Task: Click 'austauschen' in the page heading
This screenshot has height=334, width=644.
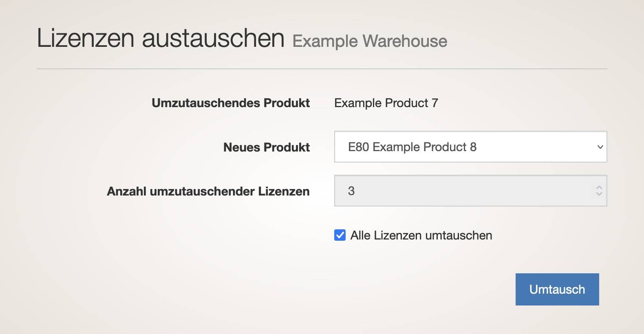Action: (213, 38)
